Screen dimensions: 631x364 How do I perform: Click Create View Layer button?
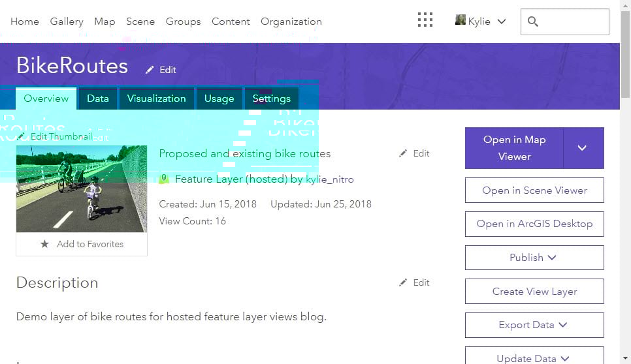[x=534, y=292]
